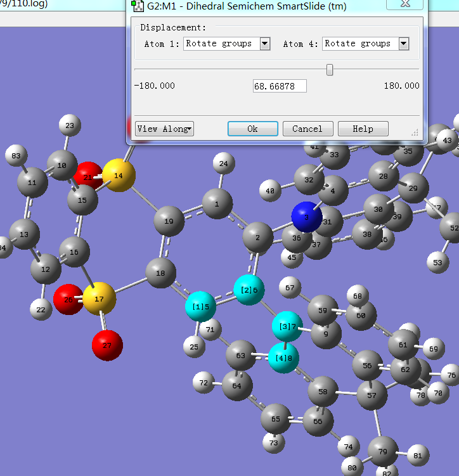Select hydrogen atom 72
This screenshot has width=459, height=476.
pyautogui.click(x=204, y=382)
